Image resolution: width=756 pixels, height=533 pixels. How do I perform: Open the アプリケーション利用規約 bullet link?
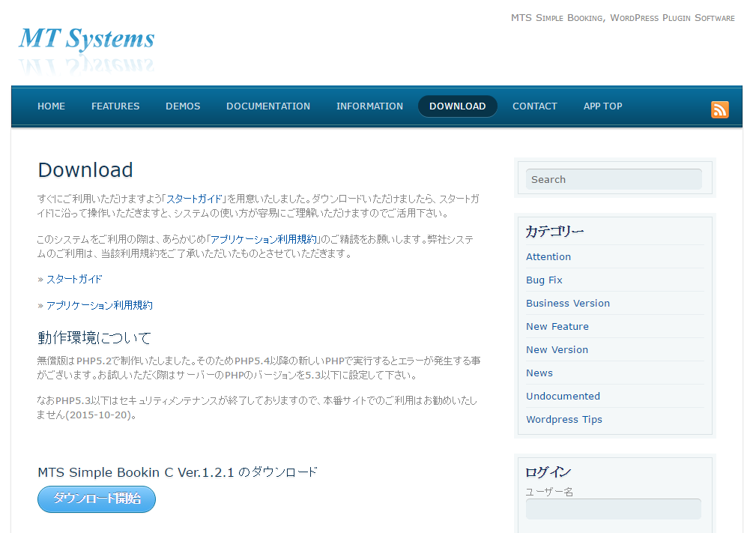click(x=99, y=305)
